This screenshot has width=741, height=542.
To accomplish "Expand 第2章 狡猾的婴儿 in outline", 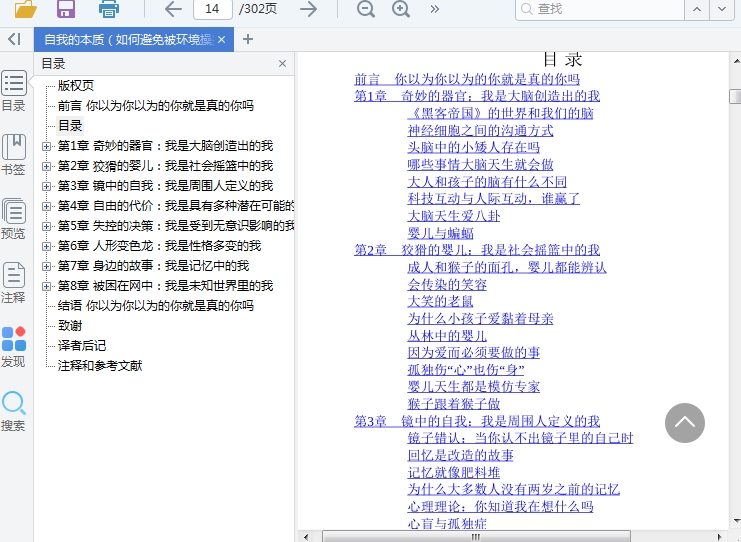I will [x=46, y=166].
